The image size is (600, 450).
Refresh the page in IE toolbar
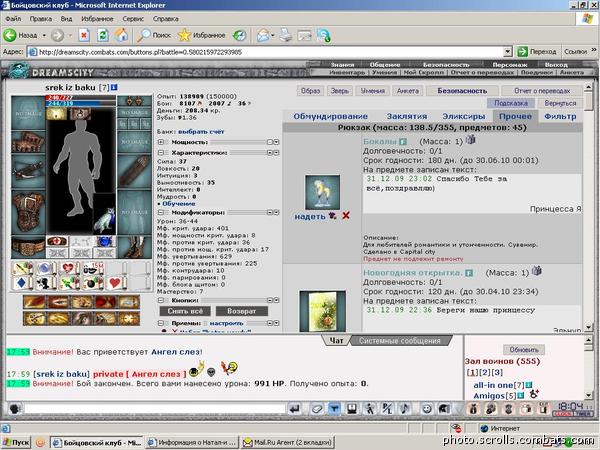coord(103,36)
